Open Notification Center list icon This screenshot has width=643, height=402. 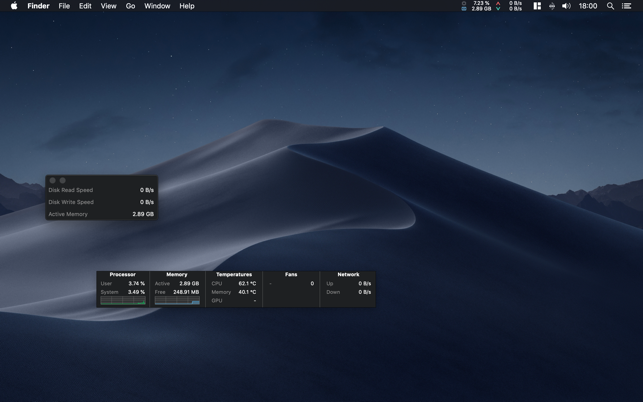[x=626, y=6]
